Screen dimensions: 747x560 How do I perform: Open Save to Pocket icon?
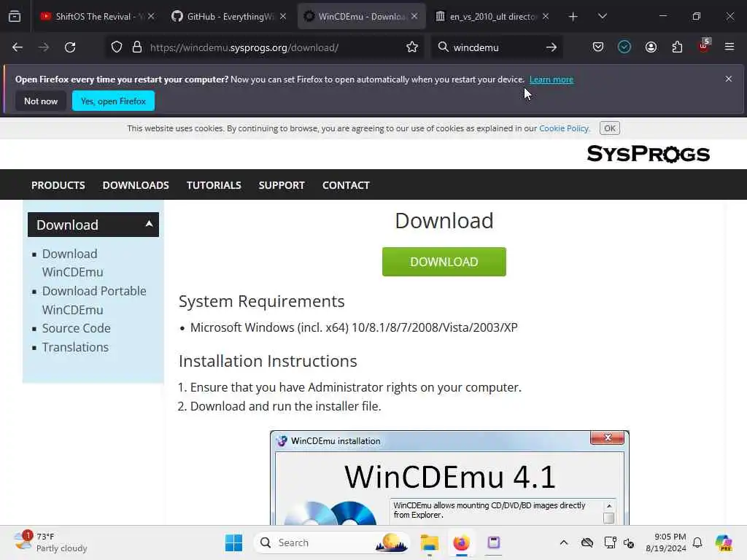tap(598, 47)
